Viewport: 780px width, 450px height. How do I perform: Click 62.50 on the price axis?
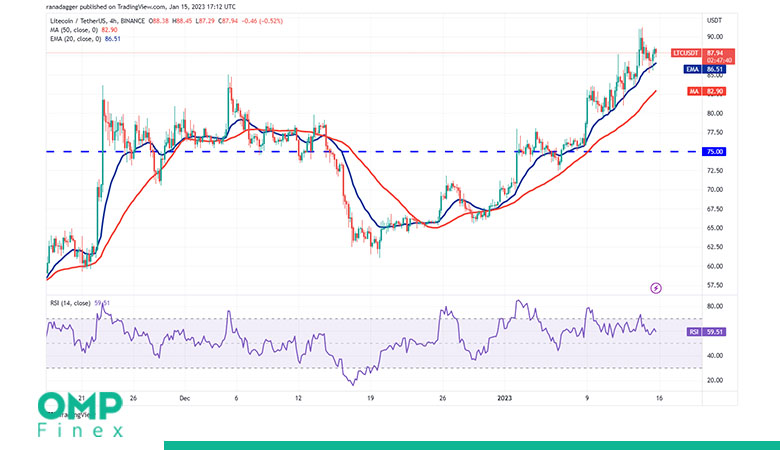pos(715,247)
